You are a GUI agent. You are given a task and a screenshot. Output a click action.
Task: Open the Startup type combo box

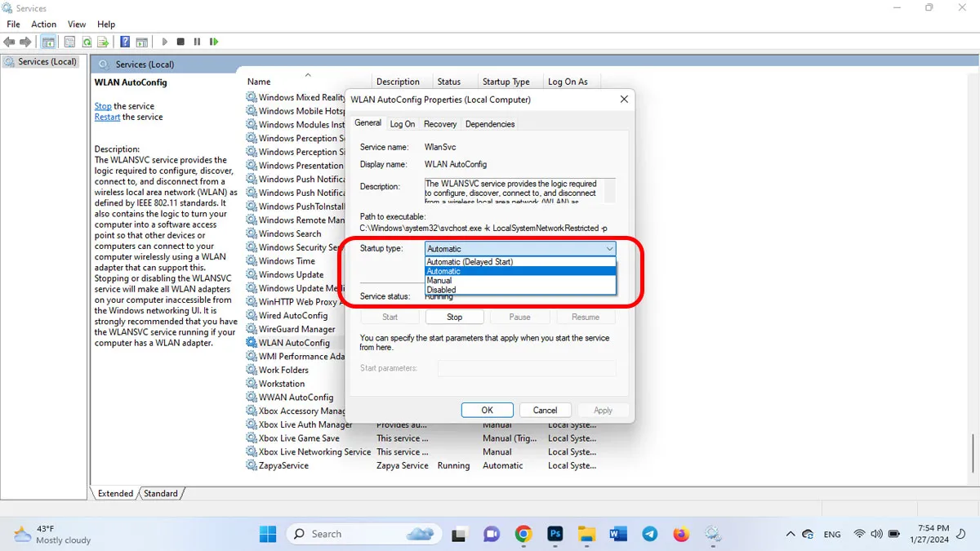click(520, 248)
